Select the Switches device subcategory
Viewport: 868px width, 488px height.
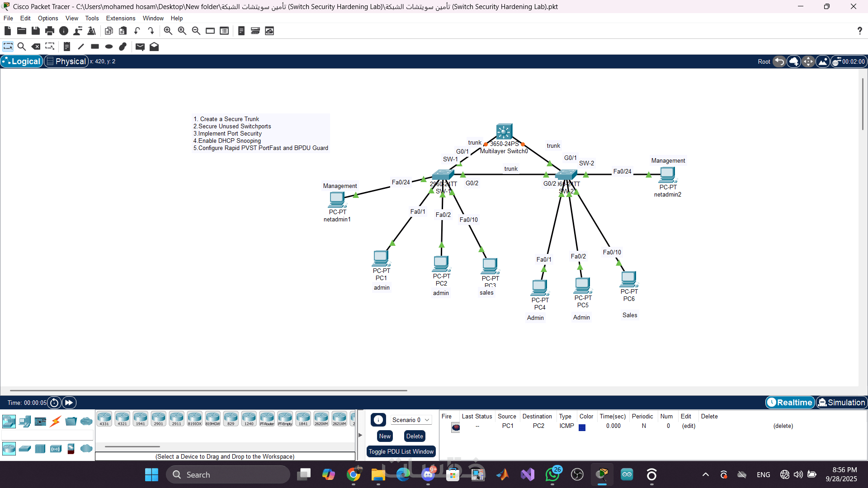tap(25, 449)
